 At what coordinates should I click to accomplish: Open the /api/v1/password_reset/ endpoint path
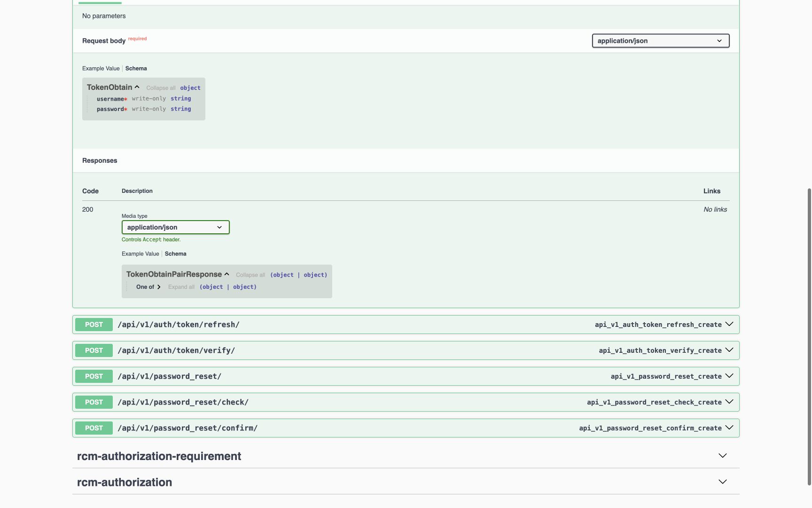170,376
